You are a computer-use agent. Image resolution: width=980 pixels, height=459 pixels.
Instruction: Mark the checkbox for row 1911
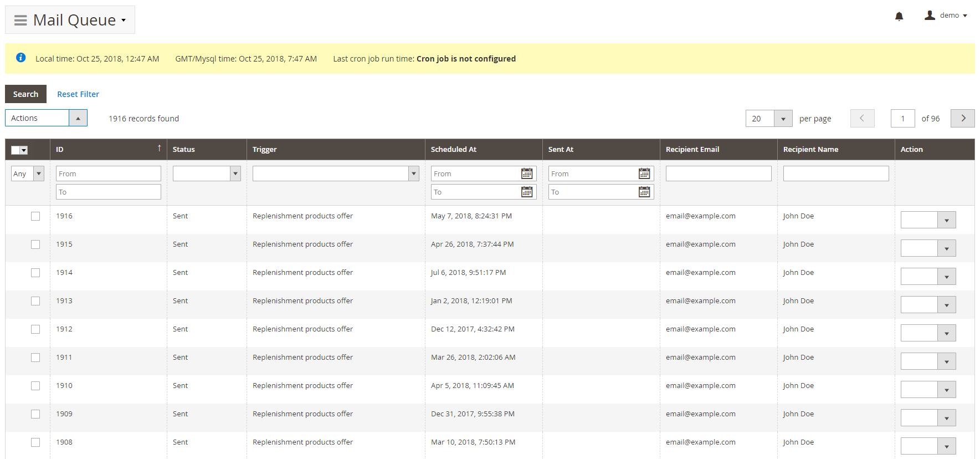(35, 358)
